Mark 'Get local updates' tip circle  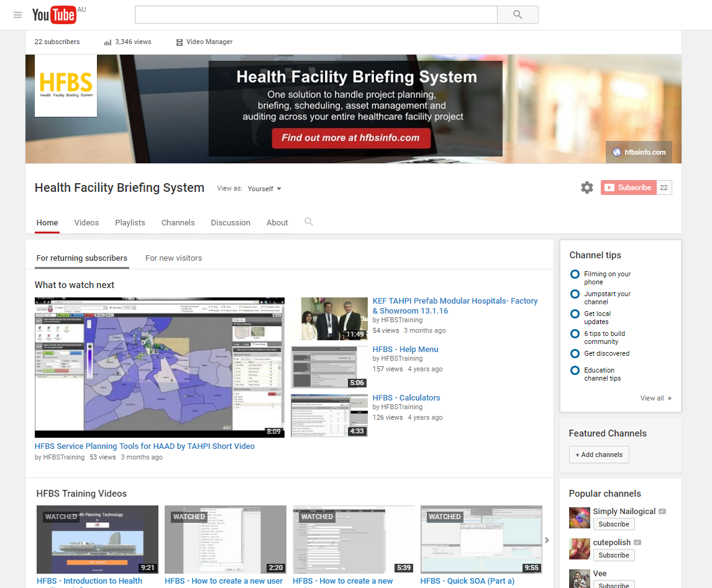tap(575, 314)
